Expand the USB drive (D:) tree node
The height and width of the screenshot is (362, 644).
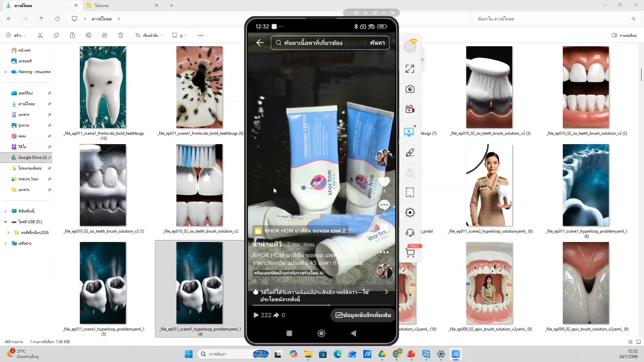coord(6,222)
